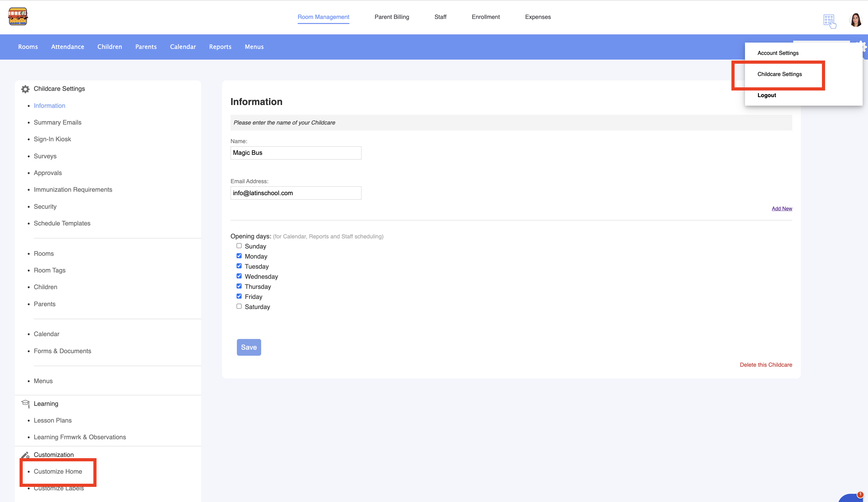Screen dimensions: 868x502
Task: Open Immunization Requirements in the sidebar
Action: coord(73,190)
